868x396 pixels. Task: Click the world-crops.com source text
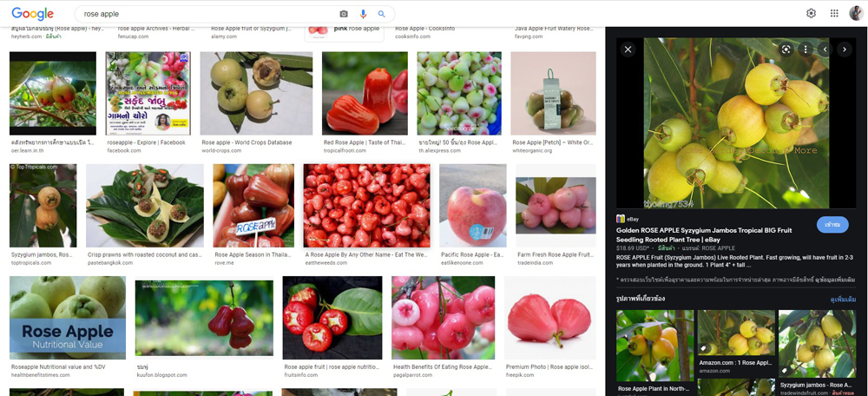[x=220, y=150]
